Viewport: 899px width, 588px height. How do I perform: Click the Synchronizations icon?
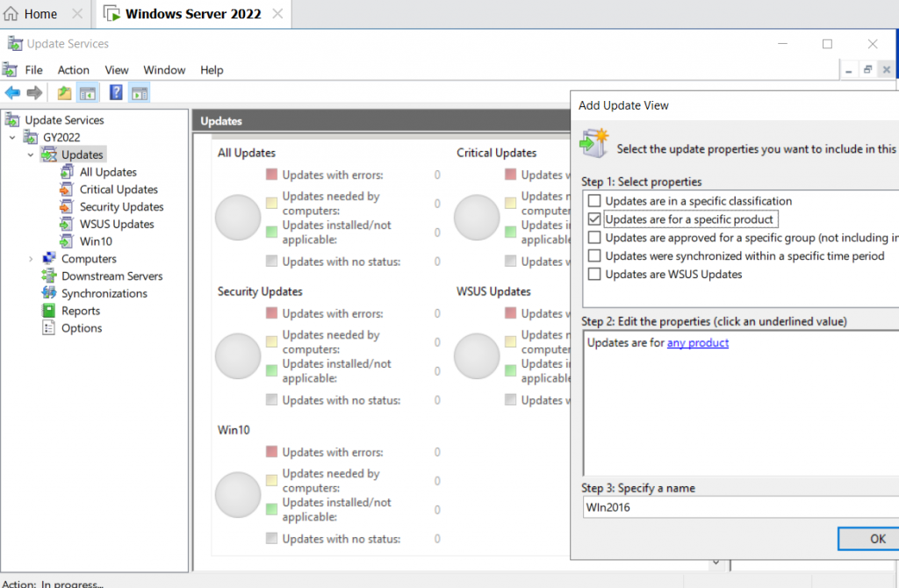click(x=49, y=293)
